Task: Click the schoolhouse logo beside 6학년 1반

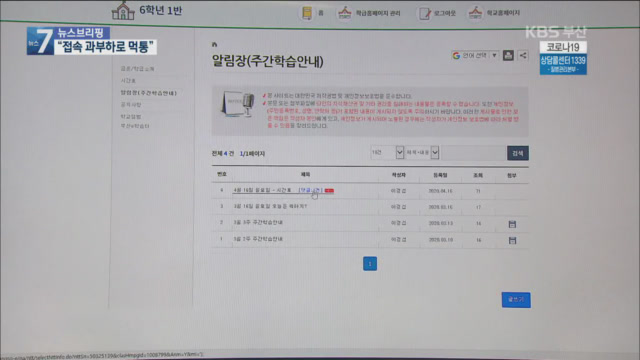Action: [123, 11]
